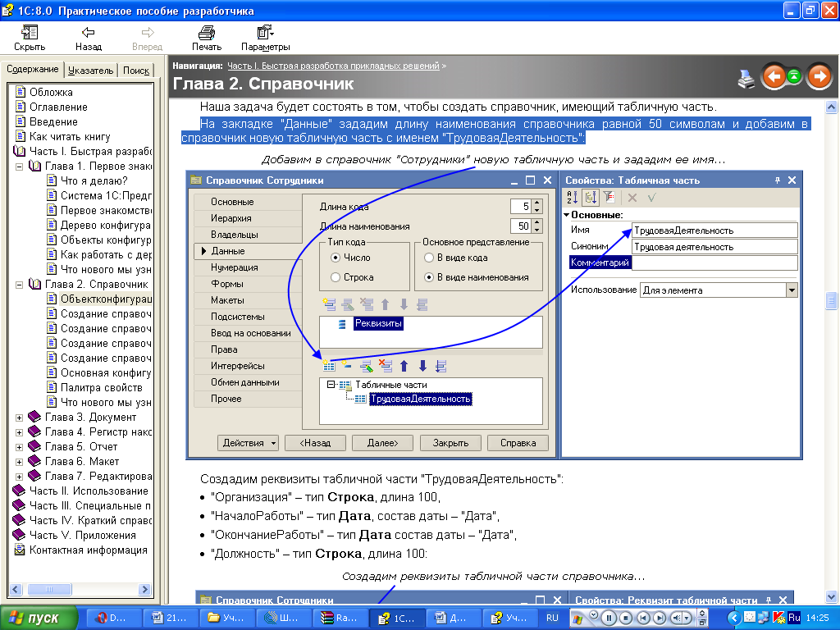Click the green up navigation icon

(x=795, y=77)
